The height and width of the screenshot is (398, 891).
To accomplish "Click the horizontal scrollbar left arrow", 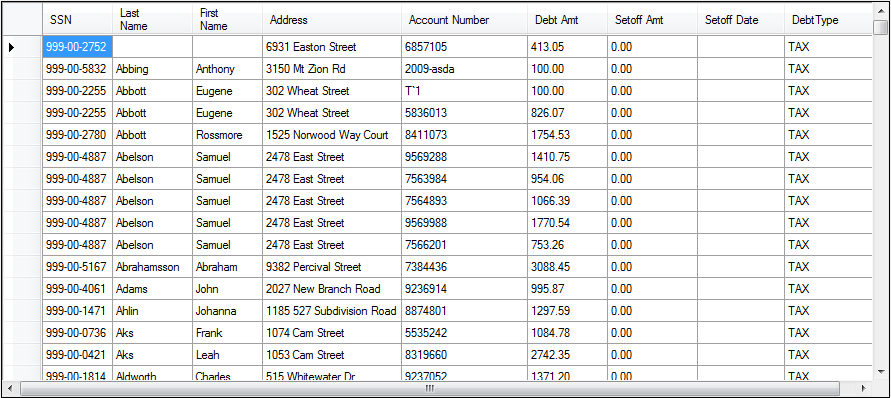I will [x=11, y=388].
